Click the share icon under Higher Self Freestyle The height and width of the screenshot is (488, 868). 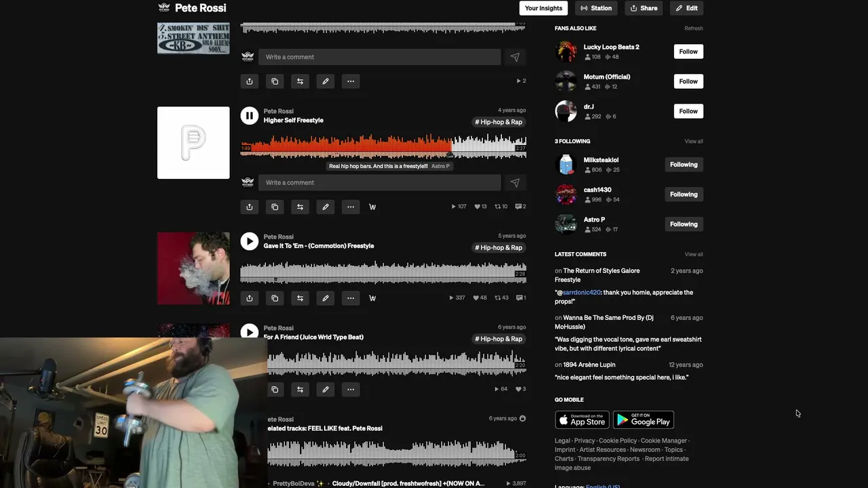250,207
